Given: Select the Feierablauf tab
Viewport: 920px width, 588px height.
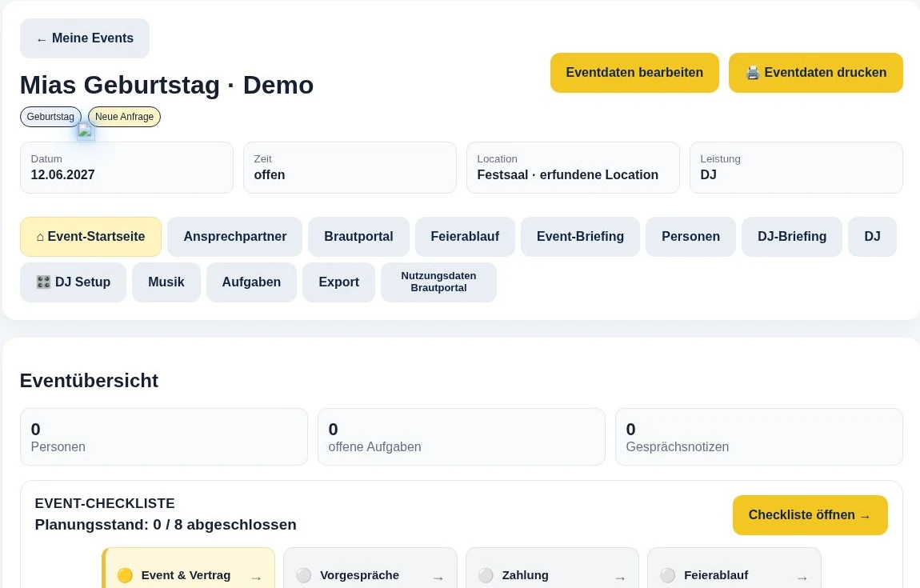Looking at the screenshot, I should tap(465, 237).
